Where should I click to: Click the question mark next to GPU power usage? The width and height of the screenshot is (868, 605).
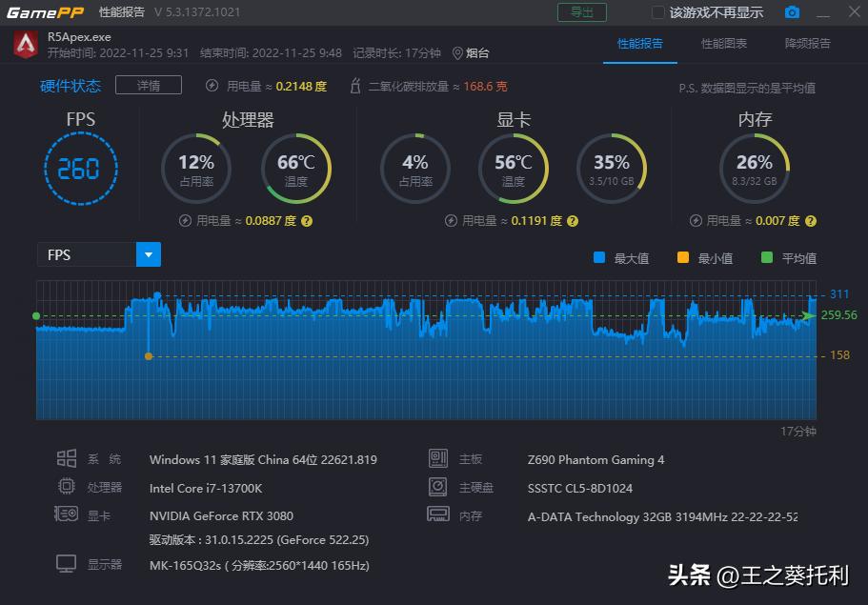(x=572, y=220)
